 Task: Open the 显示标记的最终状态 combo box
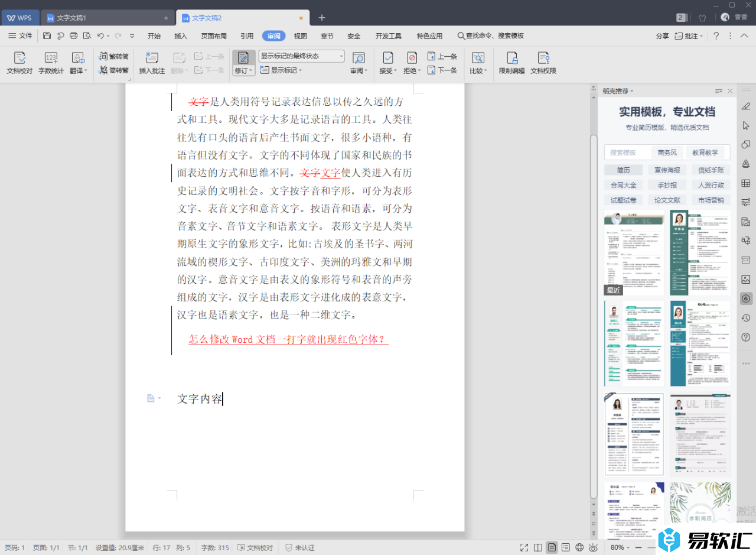(x=301, y=56)
